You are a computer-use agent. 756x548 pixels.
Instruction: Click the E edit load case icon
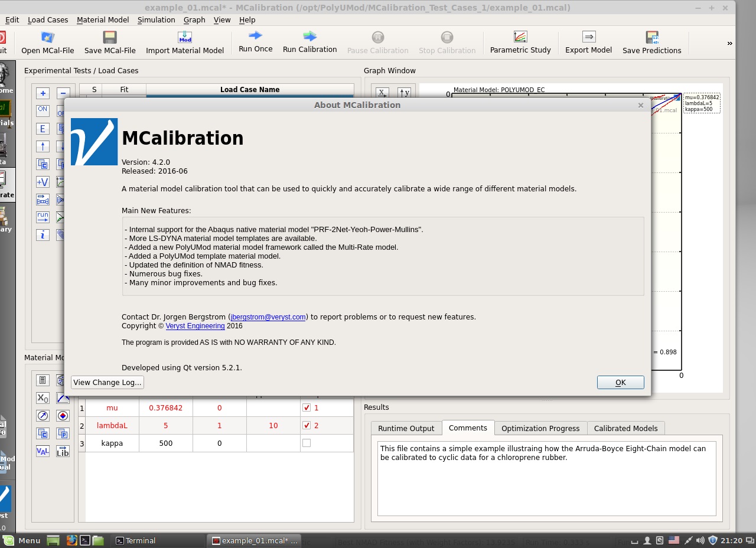tap(43, 129)
